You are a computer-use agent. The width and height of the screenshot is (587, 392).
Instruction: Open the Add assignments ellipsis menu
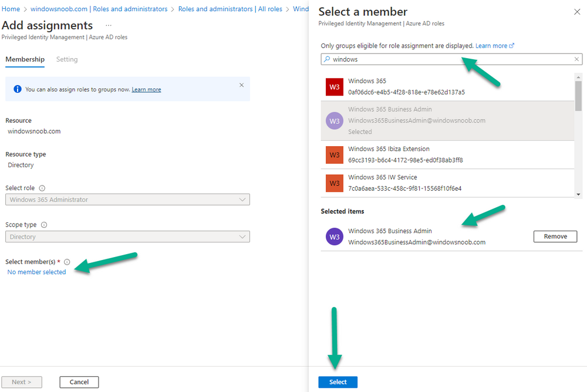coord(109,25)
